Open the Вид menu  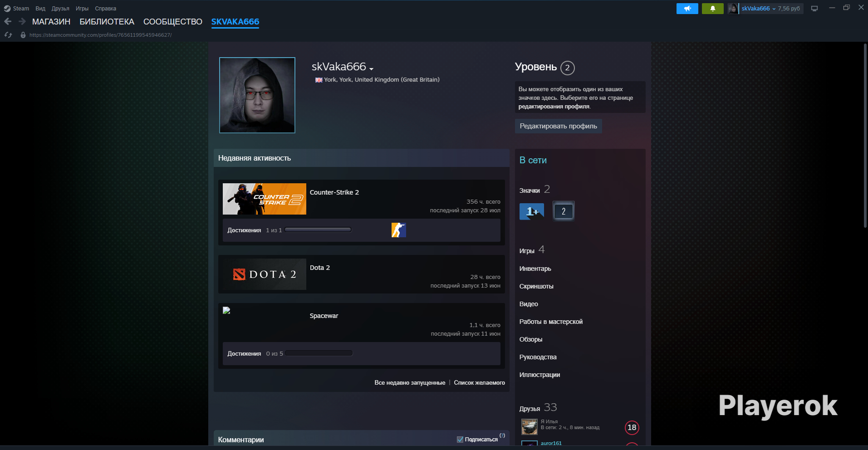click(40, 9)
